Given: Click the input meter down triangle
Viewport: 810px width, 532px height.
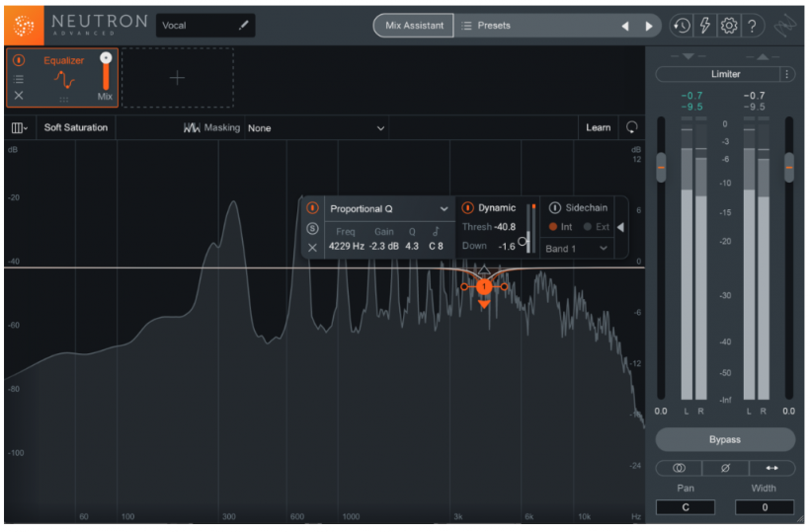Looking at the screenshot, I should pos(688,56).
